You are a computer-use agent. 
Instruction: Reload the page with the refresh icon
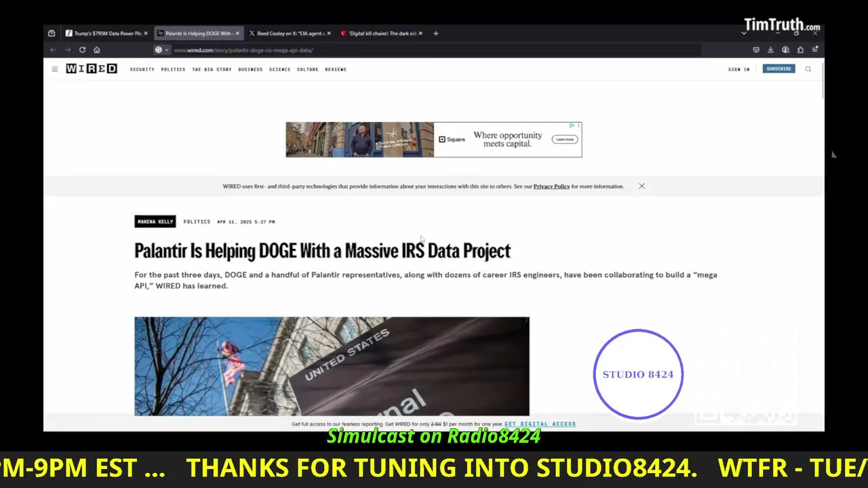(x=82, y=49)
